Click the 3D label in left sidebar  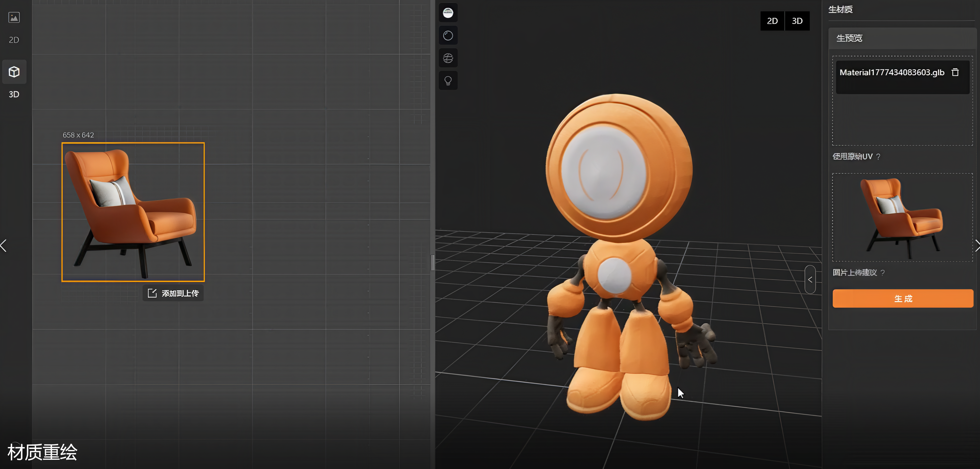(x=14, y=94)
